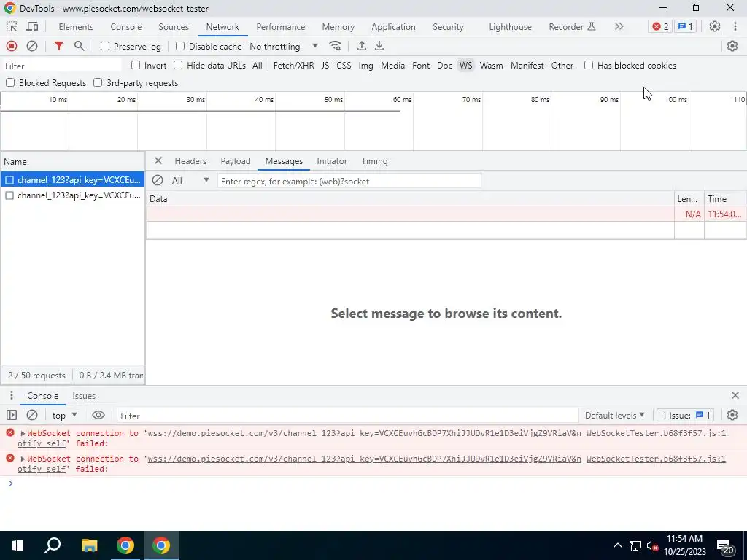This screenshot has width=747, height=560.
Task: Expand the second WebSocket error message
Action: pos(23,459)
